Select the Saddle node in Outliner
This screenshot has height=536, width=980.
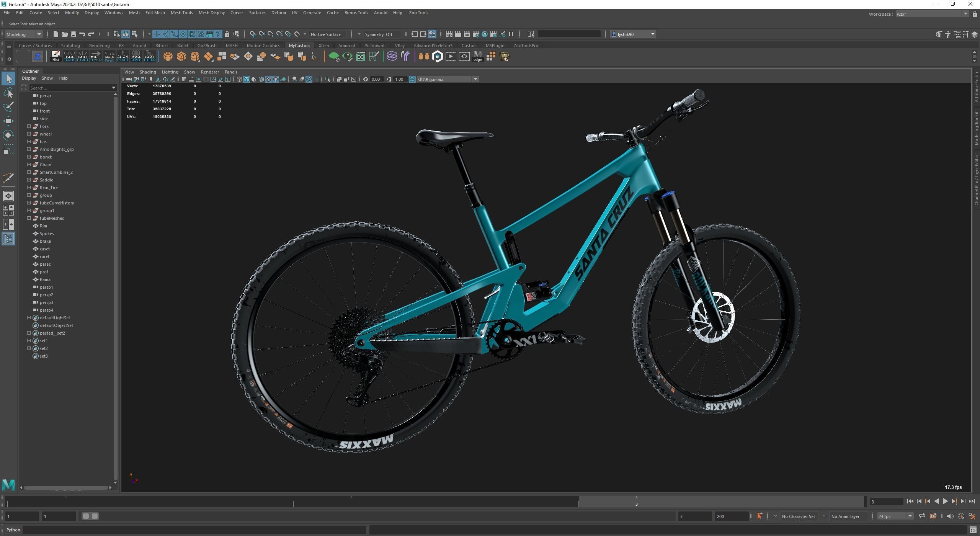(x=46, y=180)
